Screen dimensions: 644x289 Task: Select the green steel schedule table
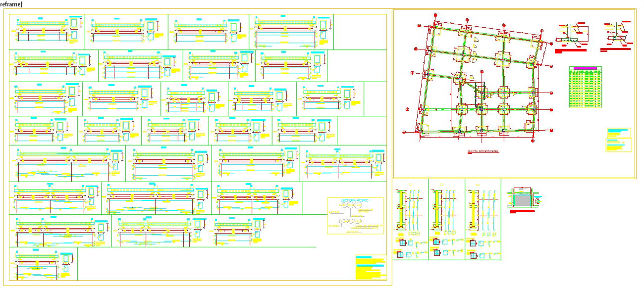(586, 88)
